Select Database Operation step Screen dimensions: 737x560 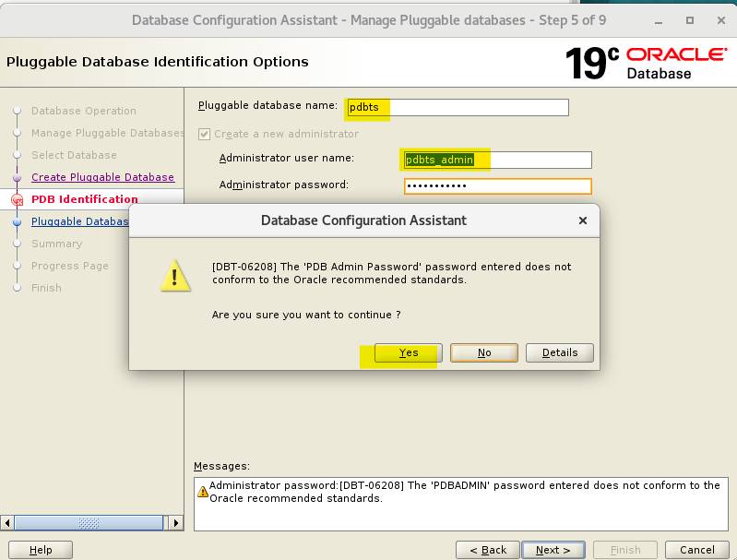(84, 111)
